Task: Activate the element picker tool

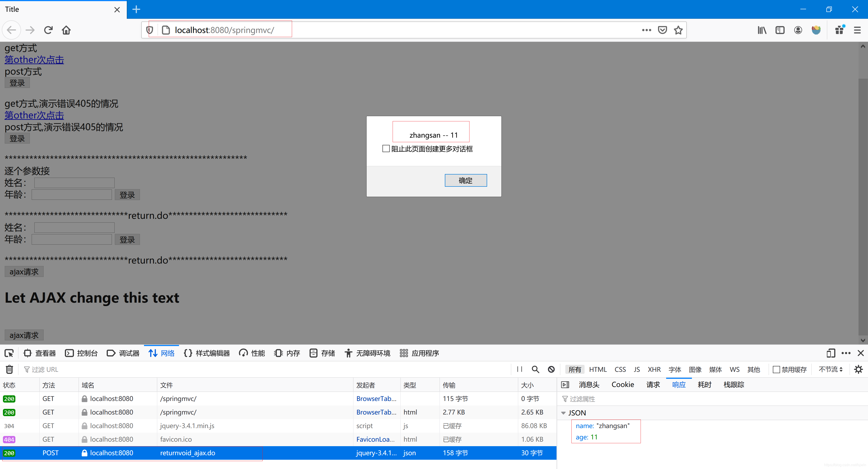Action: (9, 353)
